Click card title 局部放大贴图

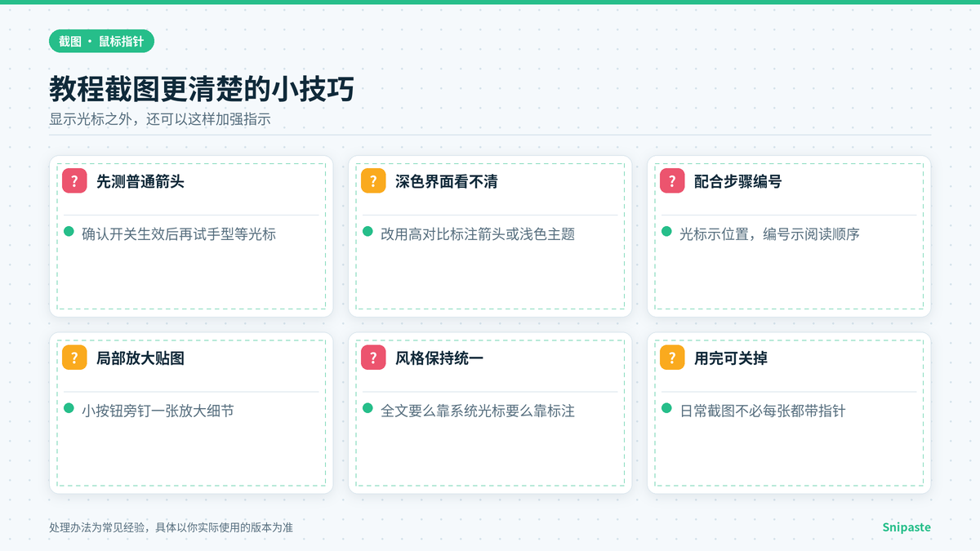140,358
